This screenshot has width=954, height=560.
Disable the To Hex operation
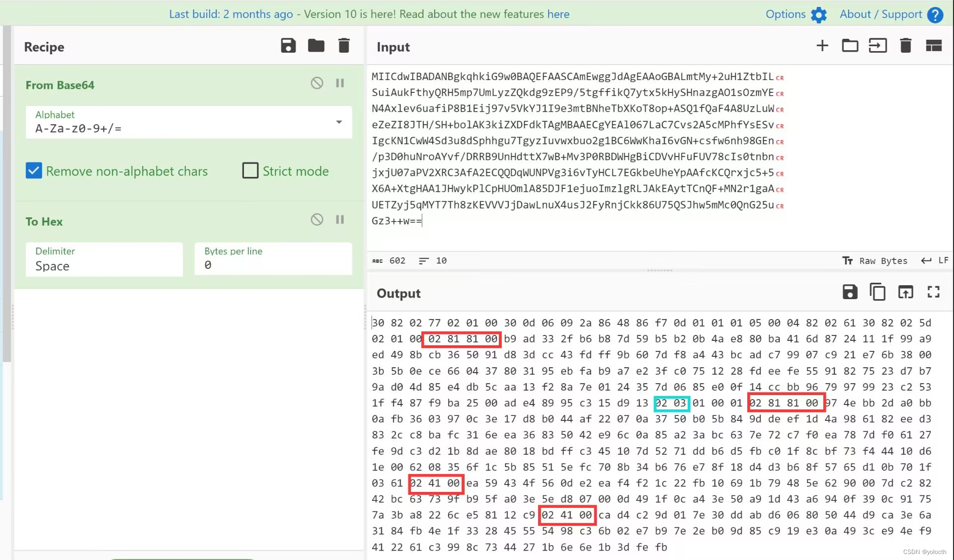click(x=317, y=220)
